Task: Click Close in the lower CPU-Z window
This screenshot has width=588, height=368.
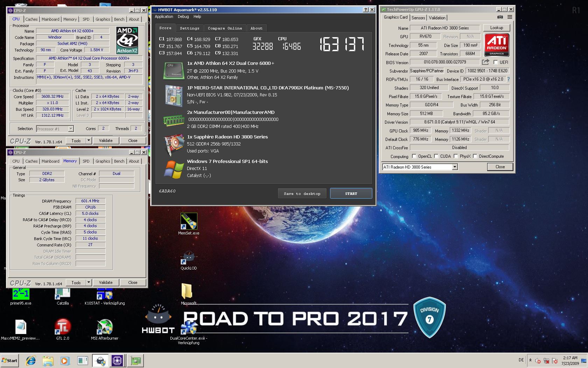Action: click(x=133, y=282)
